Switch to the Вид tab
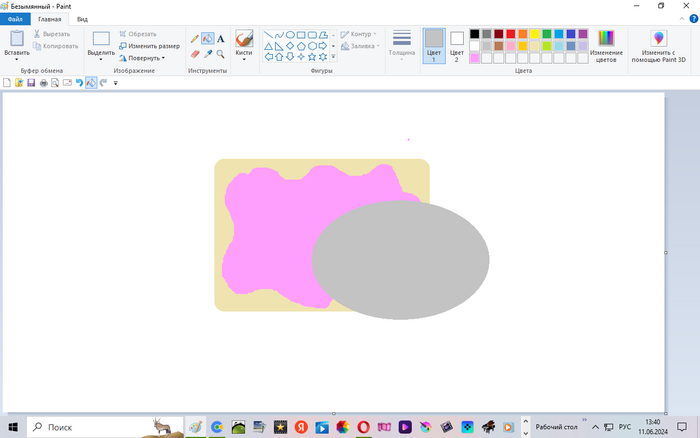Image resolution: width=700 pixels, height=438 pixels. click(x=81, y=19)
